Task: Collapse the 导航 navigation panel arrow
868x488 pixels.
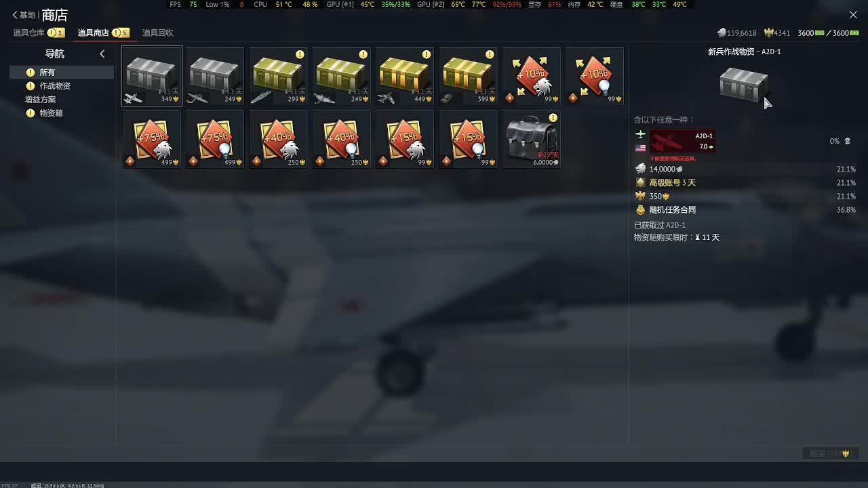Action: point(102,54)
